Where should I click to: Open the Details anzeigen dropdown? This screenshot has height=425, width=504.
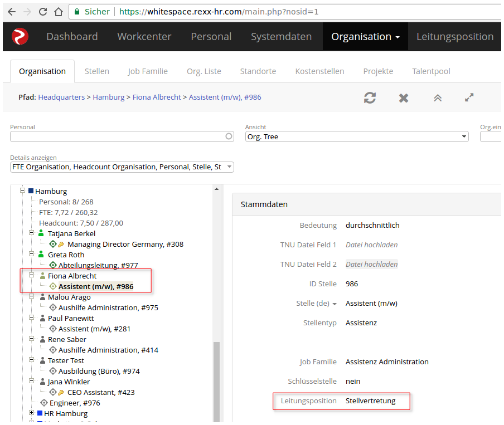122,167
